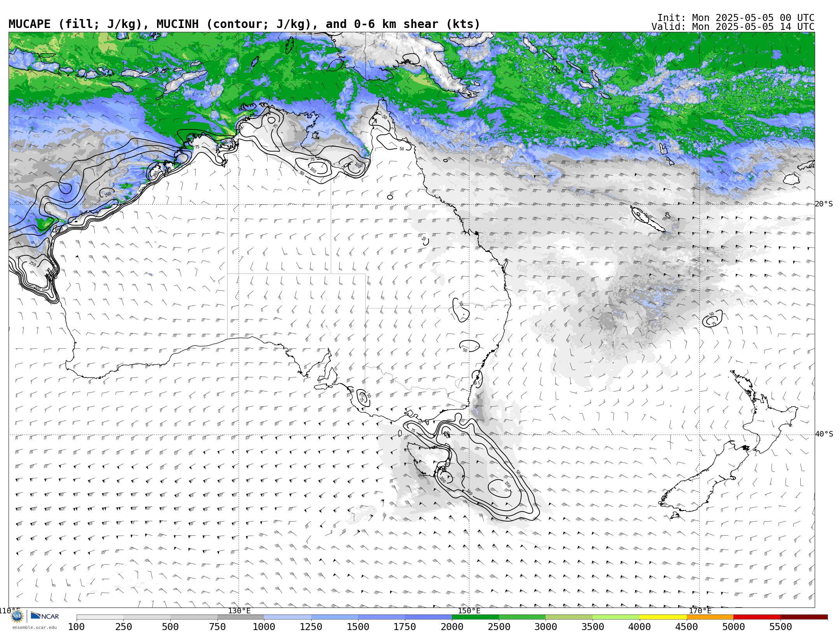Click the 2000 colorbar label
The width and height of the screenshot is (840, 632).
tap(452, 627)
